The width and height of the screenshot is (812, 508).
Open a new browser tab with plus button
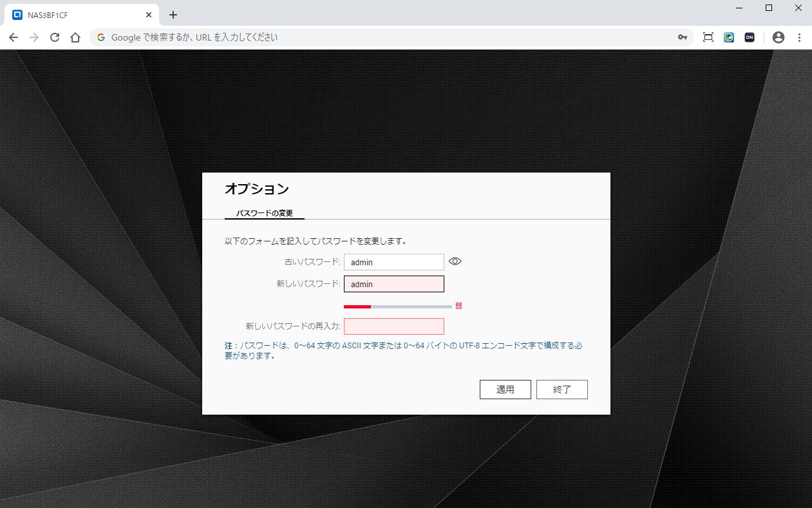(x=173, y=15)
